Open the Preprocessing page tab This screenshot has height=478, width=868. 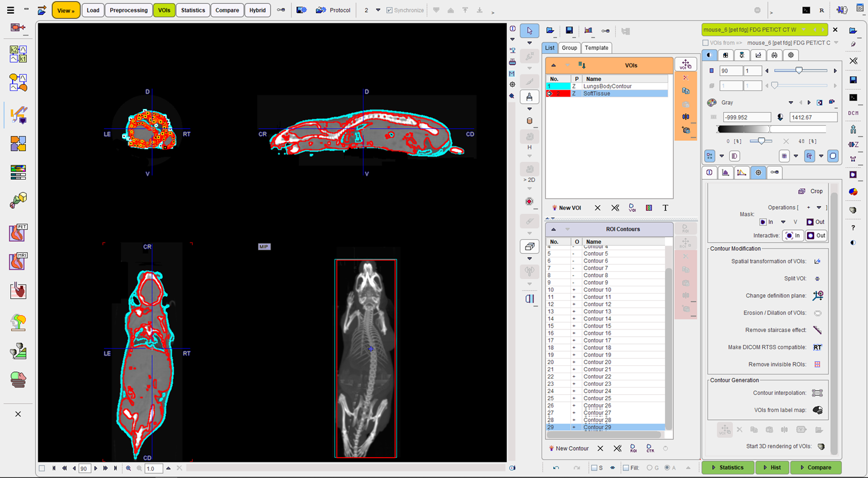point(129,10)
